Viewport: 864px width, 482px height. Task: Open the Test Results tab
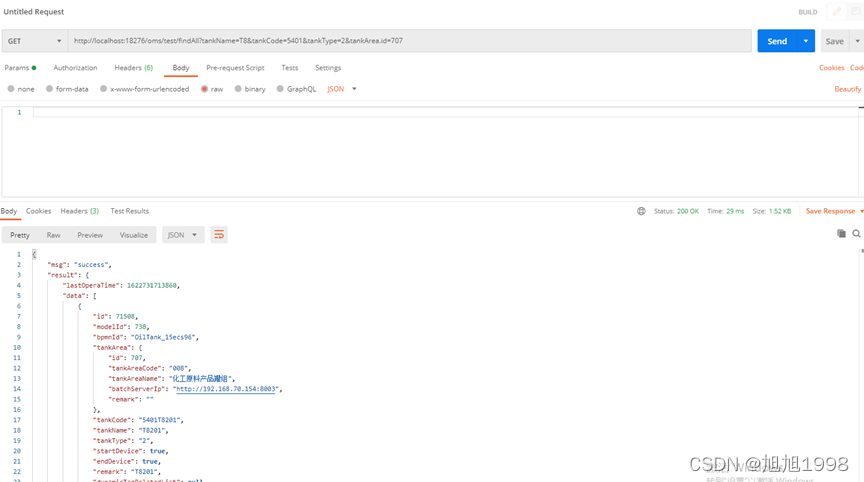pyautogui.click(x=129, y=211)
